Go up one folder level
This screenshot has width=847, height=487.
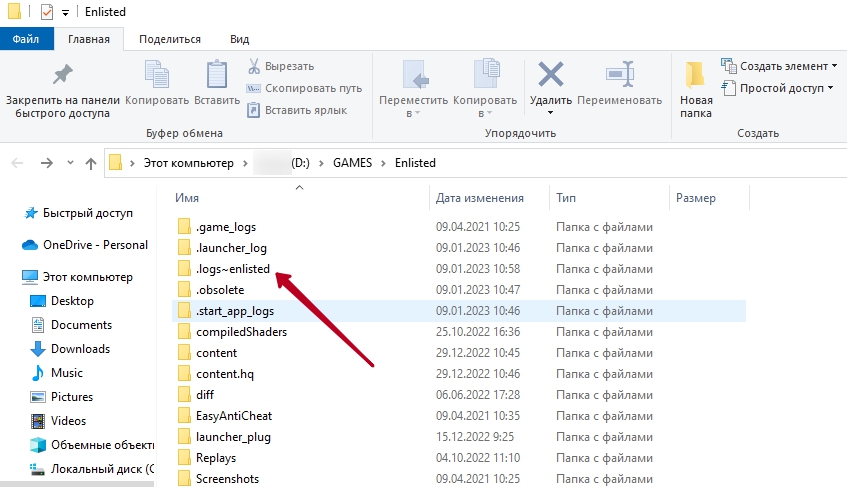pyautogui.click(x=91, y=163)
